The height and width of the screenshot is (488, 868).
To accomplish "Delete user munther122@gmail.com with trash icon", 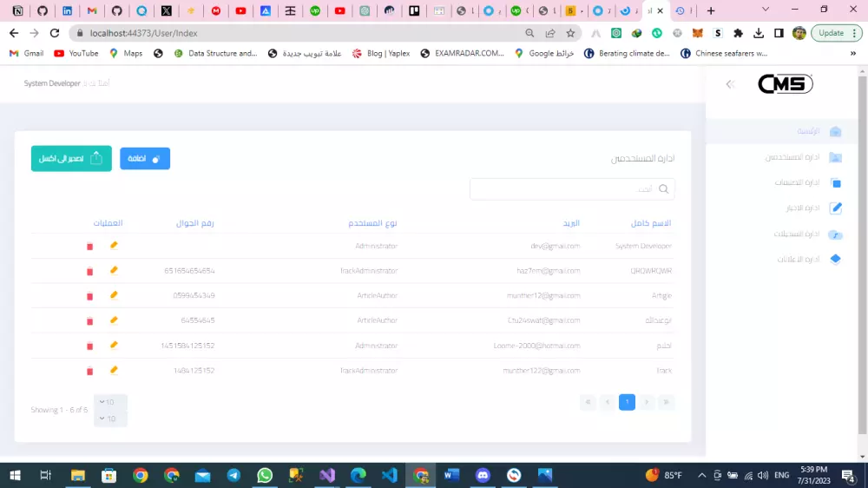I will coord(89,371).
